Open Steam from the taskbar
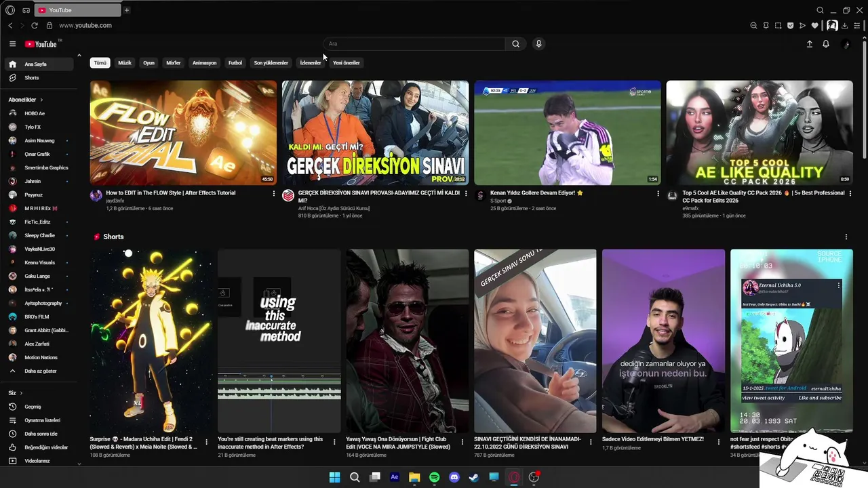The height and width of the screenshot is (488, 868). pos(474,477)
